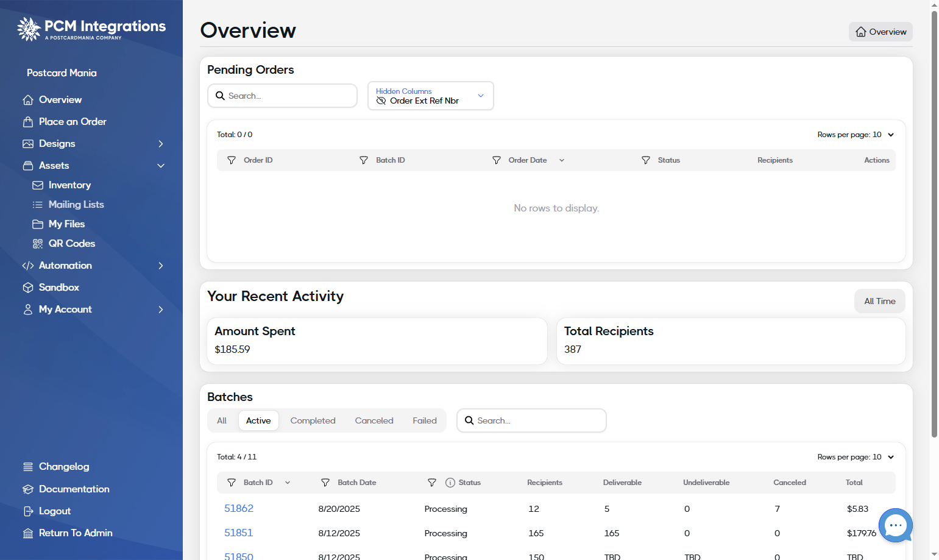Viewport: 939px width, 560px height.
Task: Switch to Completed batches tab
Action: click(313, 420)
